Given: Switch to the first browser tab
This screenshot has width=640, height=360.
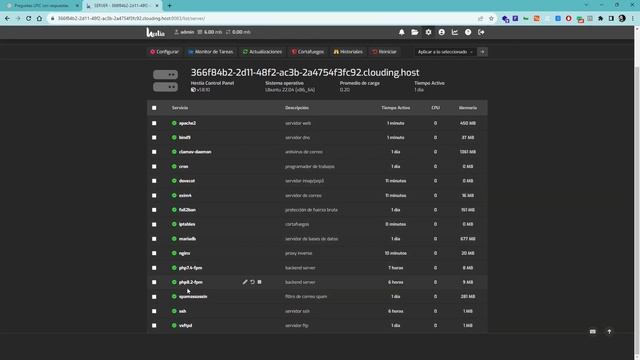Looking at the screenshot, I should point(41,6).
